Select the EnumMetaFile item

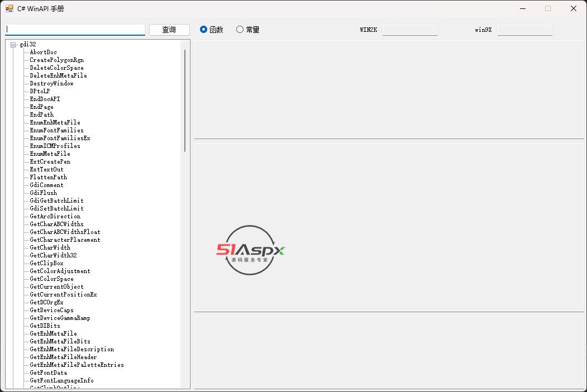click(50, 154)
